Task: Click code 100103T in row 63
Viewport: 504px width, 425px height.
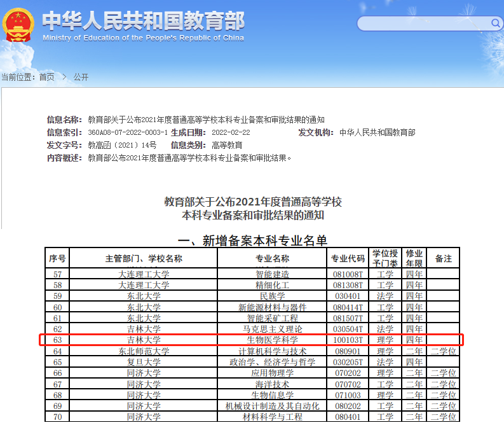Action: 348,340
